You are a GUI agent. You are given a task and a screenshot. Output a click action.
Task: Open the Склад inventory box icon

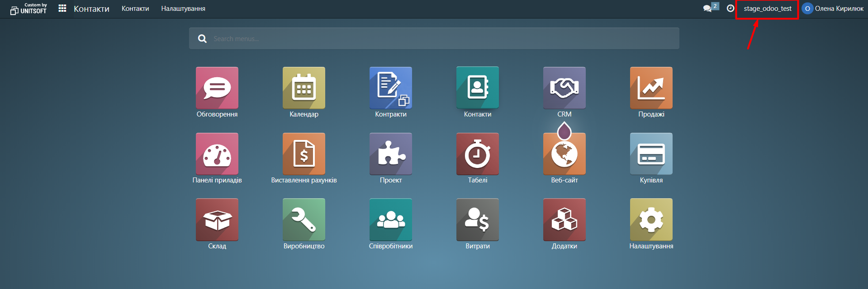(217, 220)
